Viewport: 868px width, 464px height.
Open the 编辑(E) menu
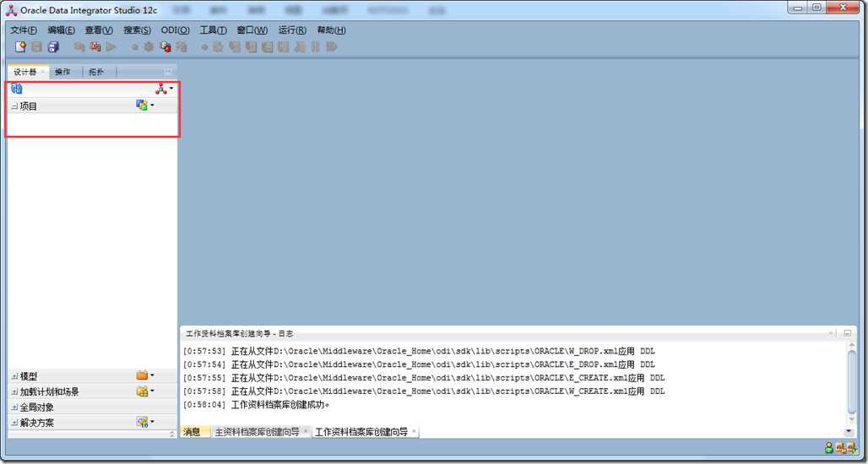pyautogui.click(x=62, y=30)
